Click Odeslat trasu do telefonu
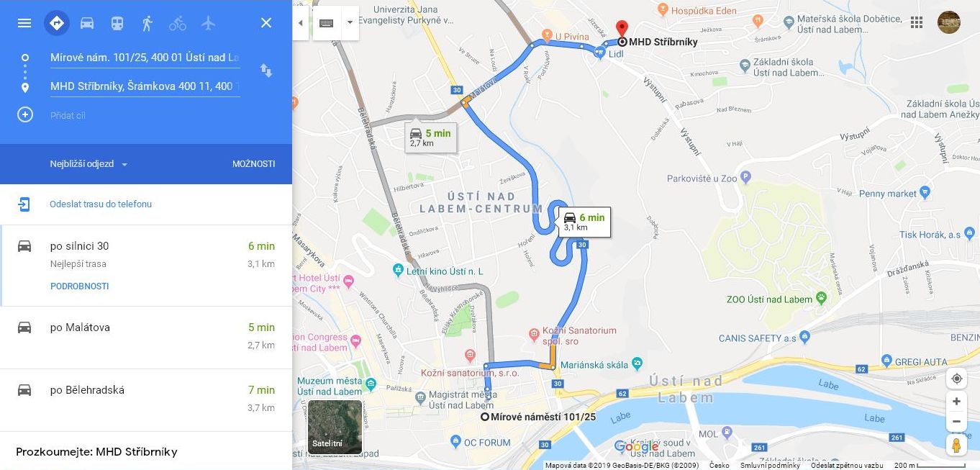Viewport: 980px width, 470px height. tap(101, 204)
